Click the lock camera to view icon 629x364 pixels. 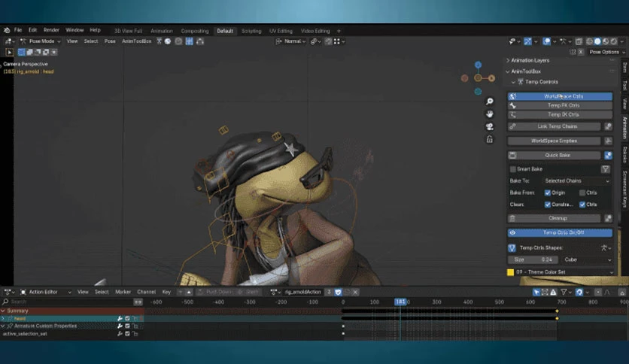tap(489, 139)
